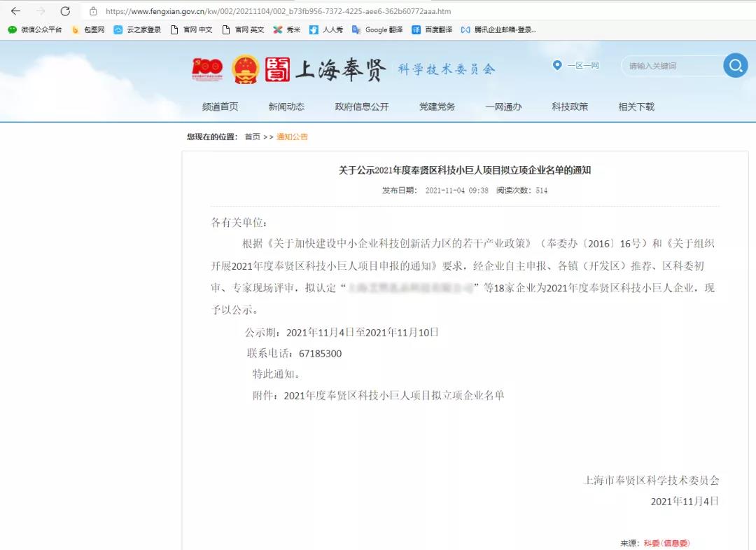Click the 首页 breadcrumb link
756x550 pixels.
tap(253, 138)
